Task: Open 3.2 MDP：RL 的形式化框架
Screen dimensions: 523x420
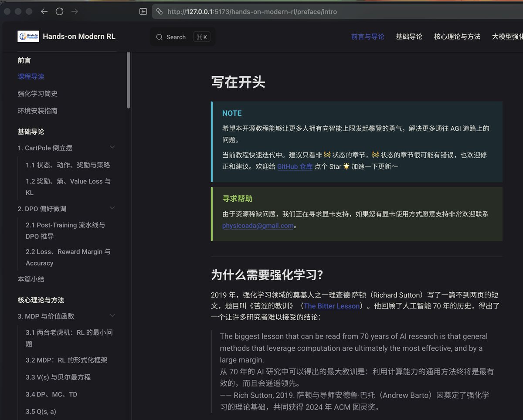Action: (66, 360)
